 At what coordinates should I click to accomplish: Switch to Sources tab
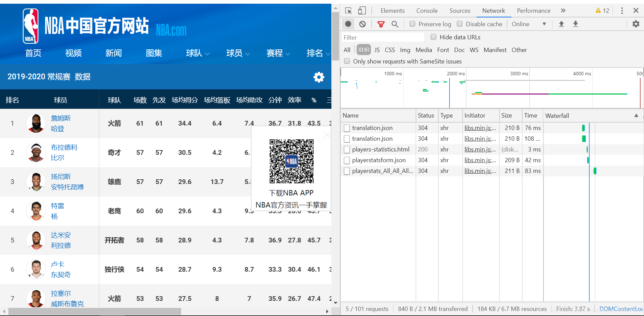460,11
